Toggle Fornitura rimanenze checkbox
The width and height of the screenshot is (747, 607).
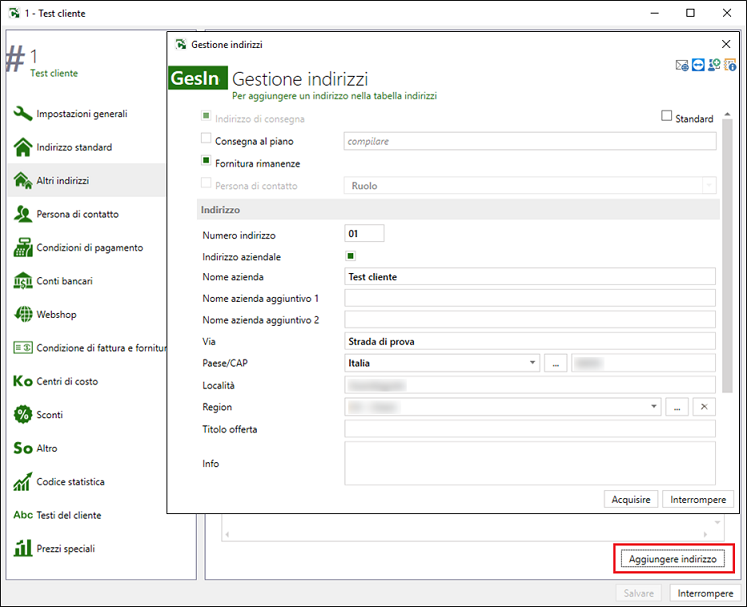tap(206, 161)
